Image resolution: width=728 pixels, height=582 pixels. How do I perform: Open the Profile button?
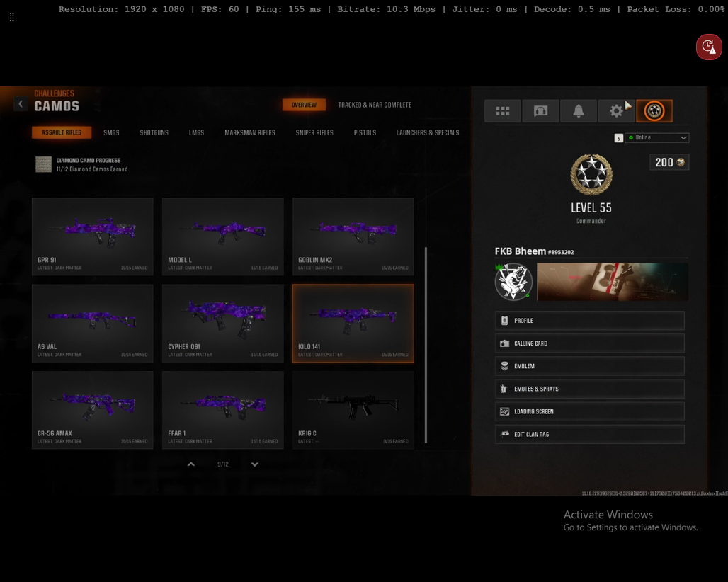(590, 321)
